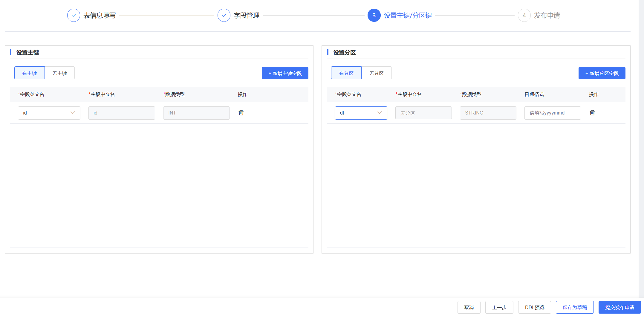Select the 无主键 option

point(59,73)
